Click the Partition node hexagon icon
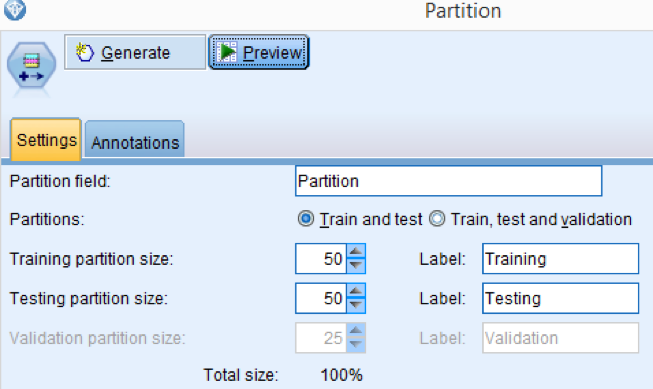Image resolution: width=653 pixels, height=389 pixels. point(32,67)
